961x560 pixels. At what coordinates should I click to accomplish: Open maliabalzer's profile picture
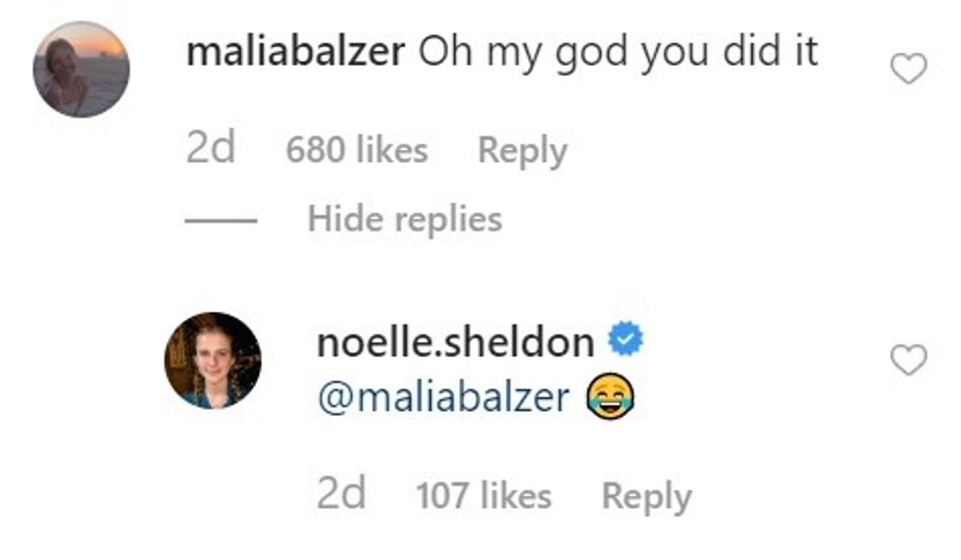click(x=81, y=70)
